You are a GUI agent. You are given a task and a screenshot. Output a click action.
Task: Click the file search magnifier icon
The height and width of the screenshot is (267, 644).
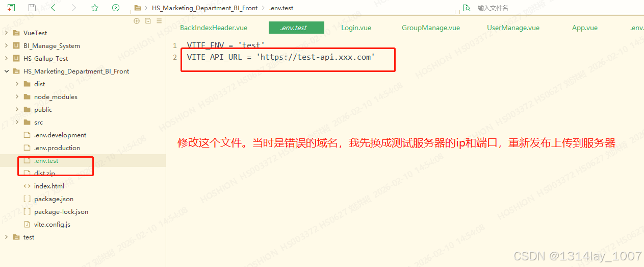pyautogui.click(x=466, y=8)
